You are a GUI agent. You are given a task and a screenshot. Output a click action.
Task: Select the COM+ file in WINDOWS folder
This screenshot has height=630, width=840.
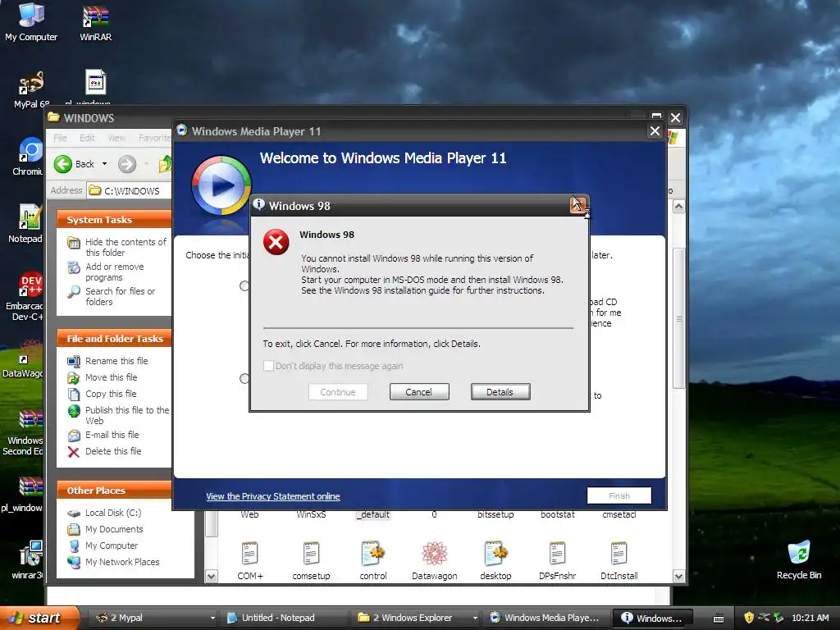click(x=250, y=560)
